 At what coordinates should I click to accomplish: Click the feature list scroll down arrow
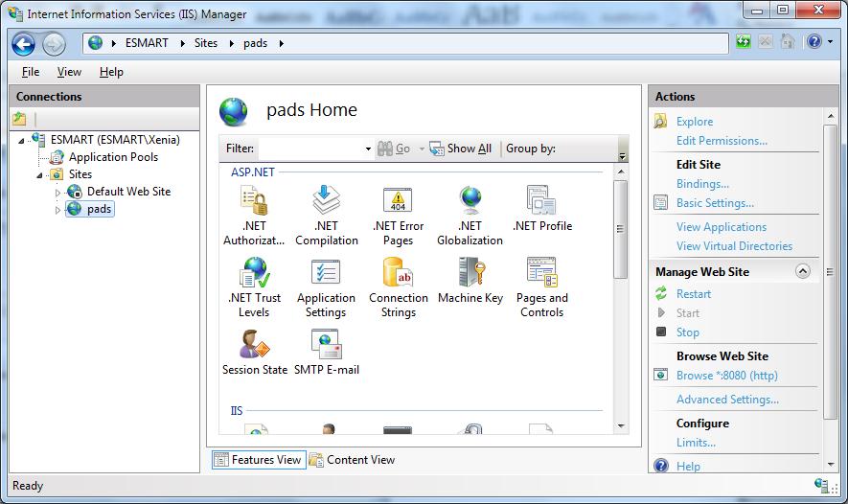coord(620,426)
